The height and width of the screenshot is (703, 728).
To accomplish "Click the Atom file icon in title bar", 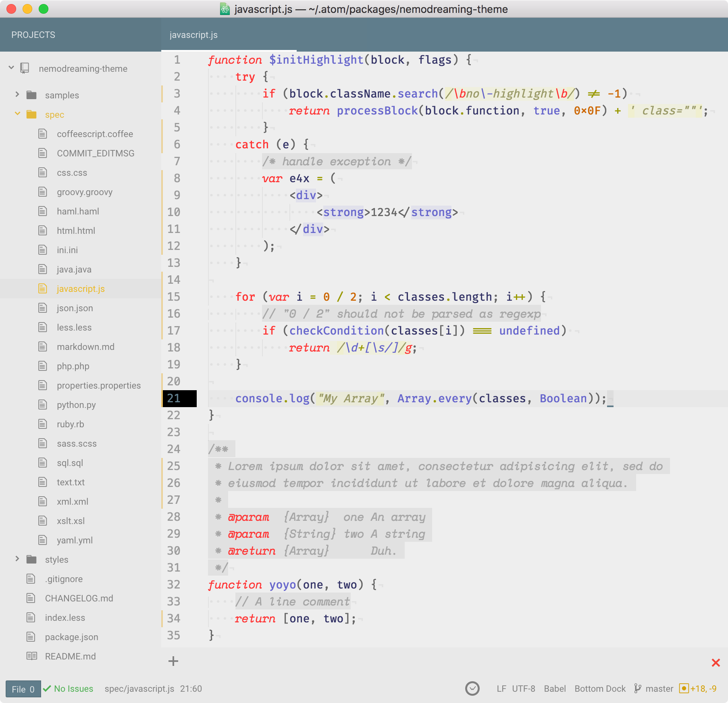I will click(x=225, y=9).
